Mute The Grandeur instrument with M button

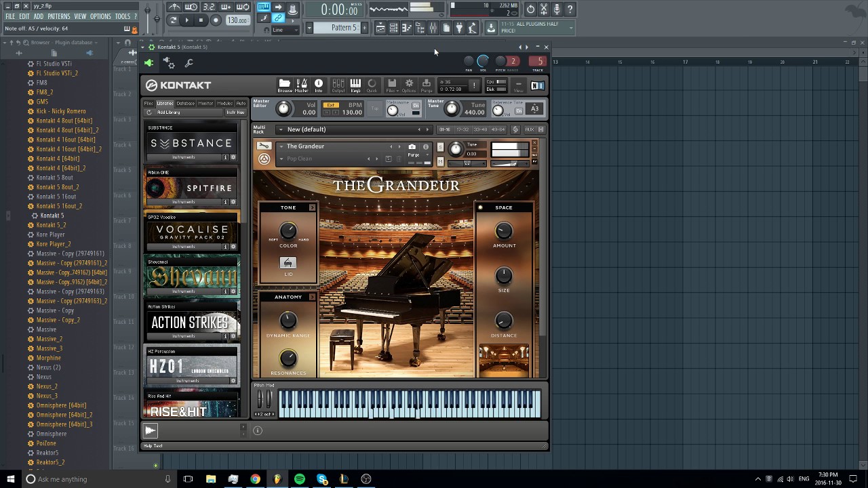coord(440,161)
